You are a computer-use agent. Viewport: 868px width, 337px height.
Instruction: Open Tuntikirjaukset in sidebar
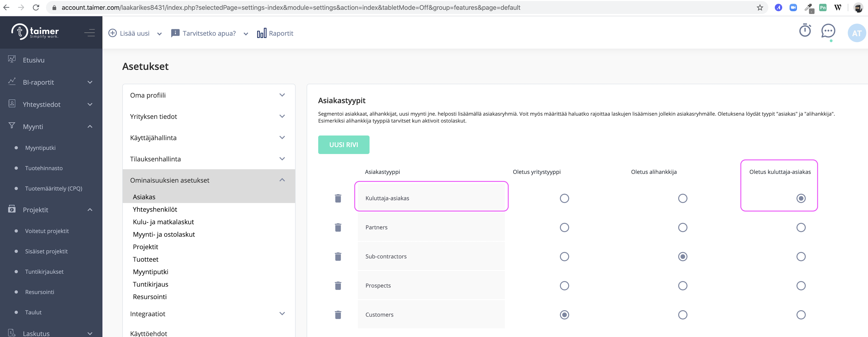point(44,271)
